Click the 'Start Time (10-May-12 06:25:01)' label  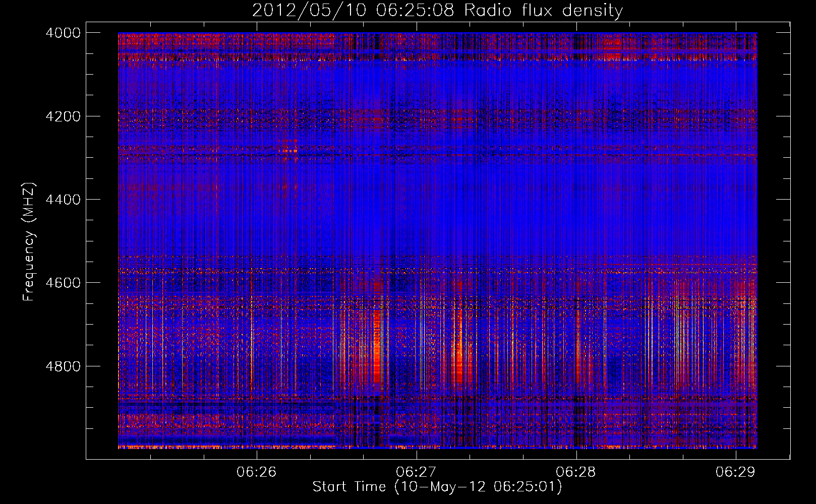coord(437,487)
